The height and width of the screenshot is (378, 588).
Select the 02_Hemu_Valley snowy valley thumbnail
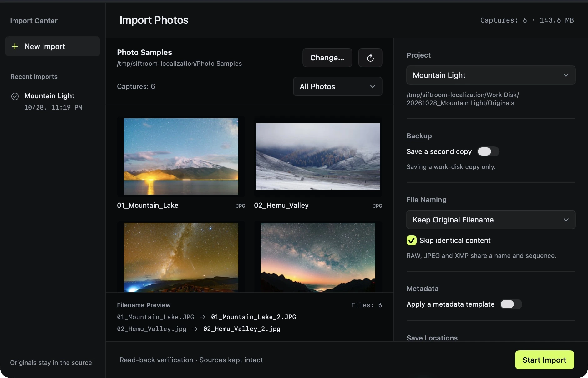point(318,156)
